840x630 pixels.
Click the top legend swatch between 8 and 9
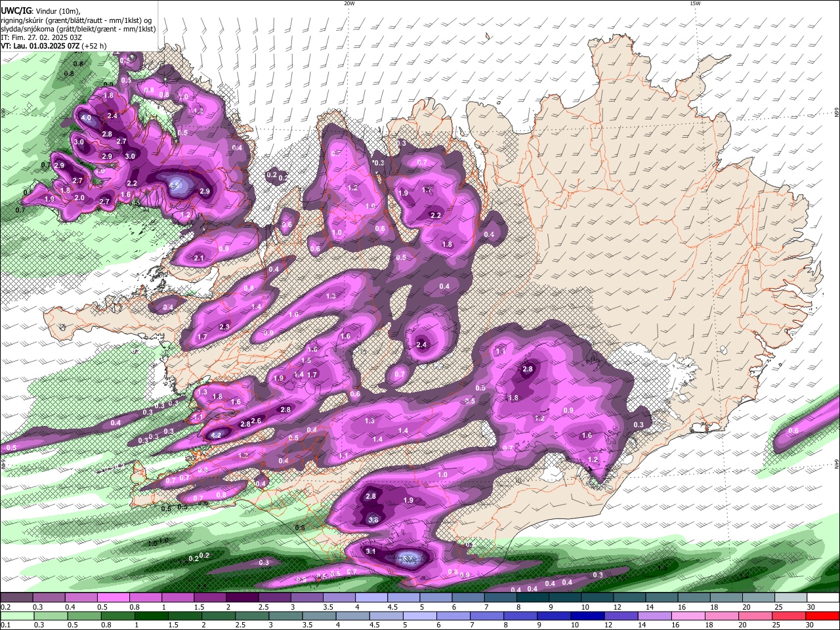[533, 598]
